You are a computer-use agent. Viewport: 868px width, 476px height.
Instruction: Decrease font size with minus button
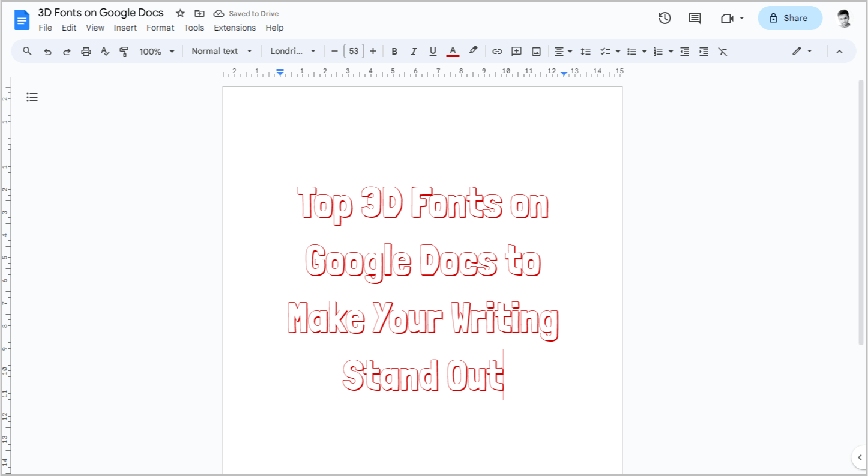coord(334,52)
